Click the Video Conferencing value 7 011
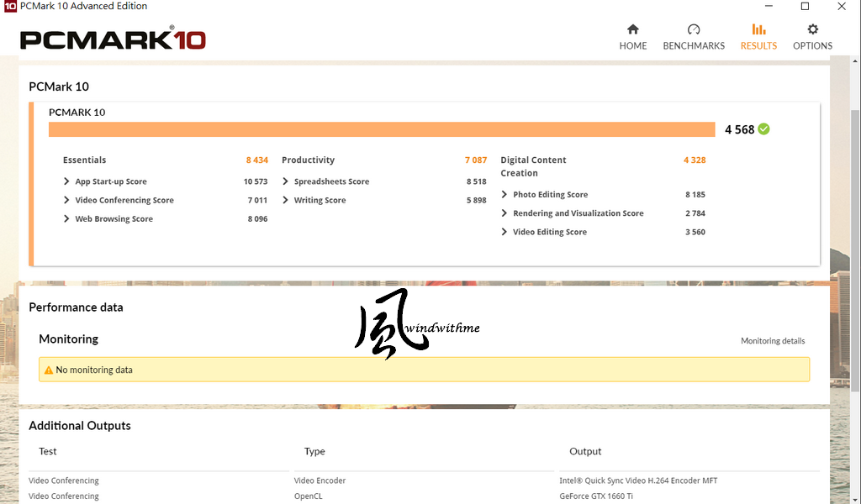The image size is (861, 504). pyautogui.click(x=257, y=200)
